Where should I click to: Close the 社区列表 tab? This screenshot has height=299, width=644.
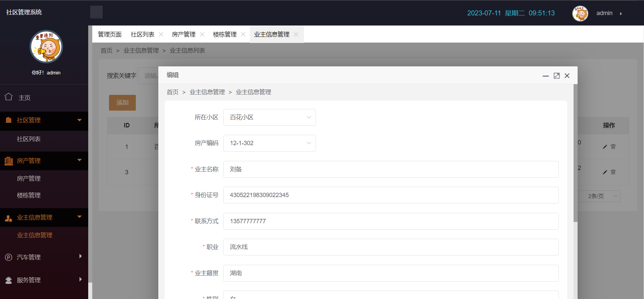coord(161,34)
